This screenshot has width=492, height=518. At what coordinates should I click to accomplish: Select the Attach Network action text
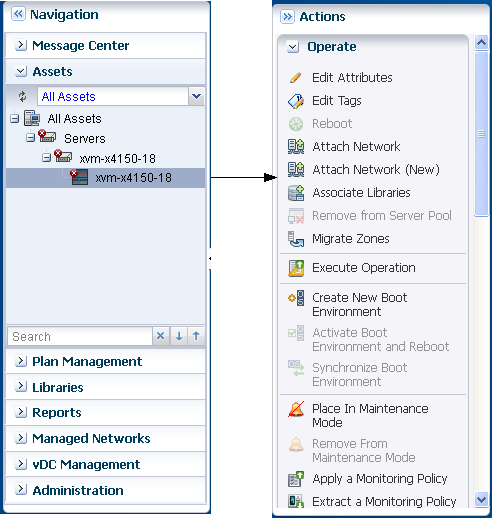point(356,147)
